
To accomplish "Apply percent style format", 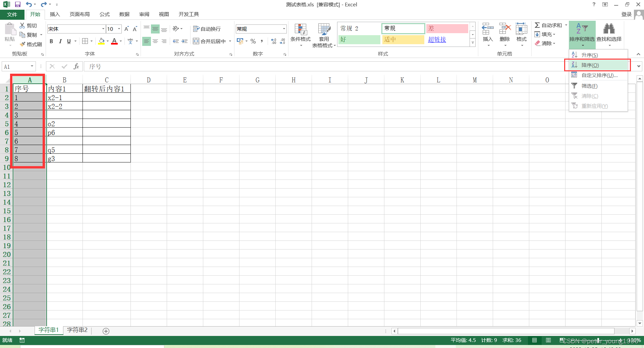I will [253, 41].
